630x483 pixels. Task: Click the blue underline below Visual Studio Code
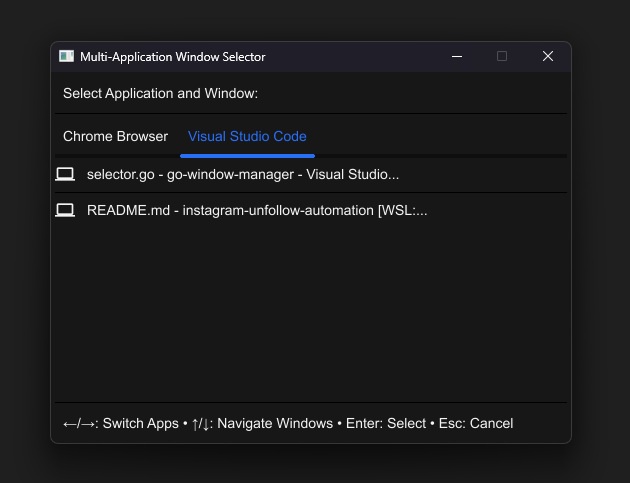pyautogui.click(x=247, y=156)
